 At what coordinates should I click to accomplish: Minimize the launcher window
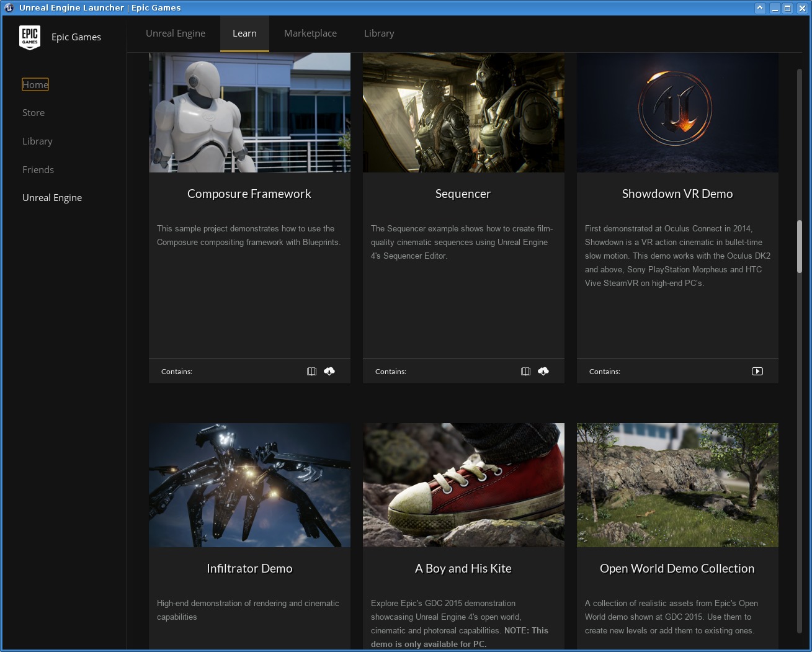[x=775, y=8]
